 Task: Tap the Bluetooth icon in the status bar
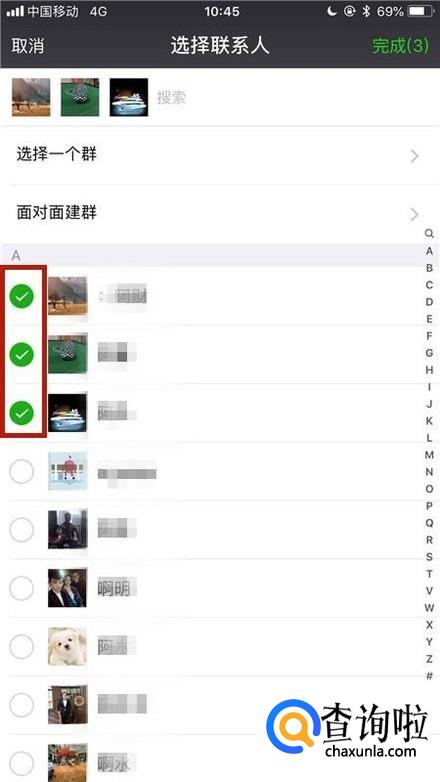click(x=366, y=11)
